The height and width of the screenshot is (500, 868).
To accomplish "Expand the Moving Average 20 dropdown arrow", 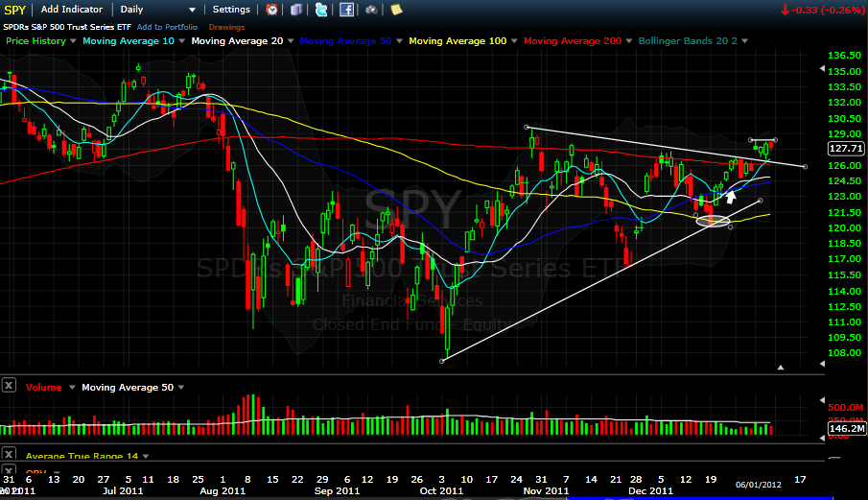I will pos(291,41).
